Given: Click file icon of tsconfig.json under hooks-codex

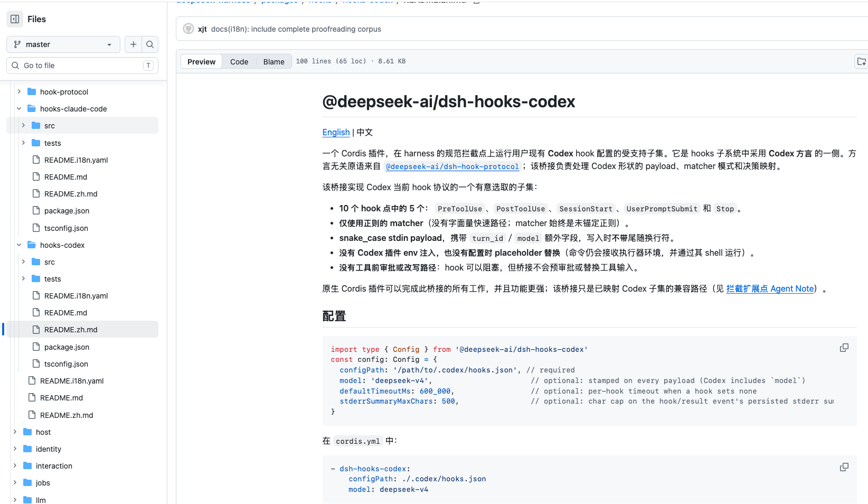Looking at the screenshot, I should [x=36, y=363].
